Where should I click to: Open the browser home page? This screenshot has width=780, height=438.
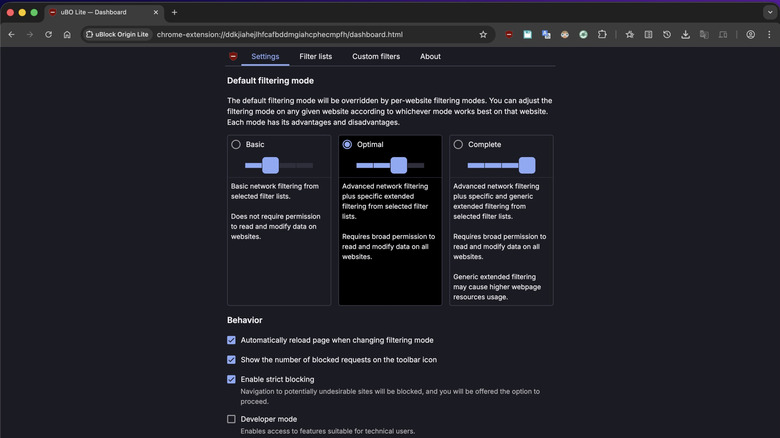[67, 34]
